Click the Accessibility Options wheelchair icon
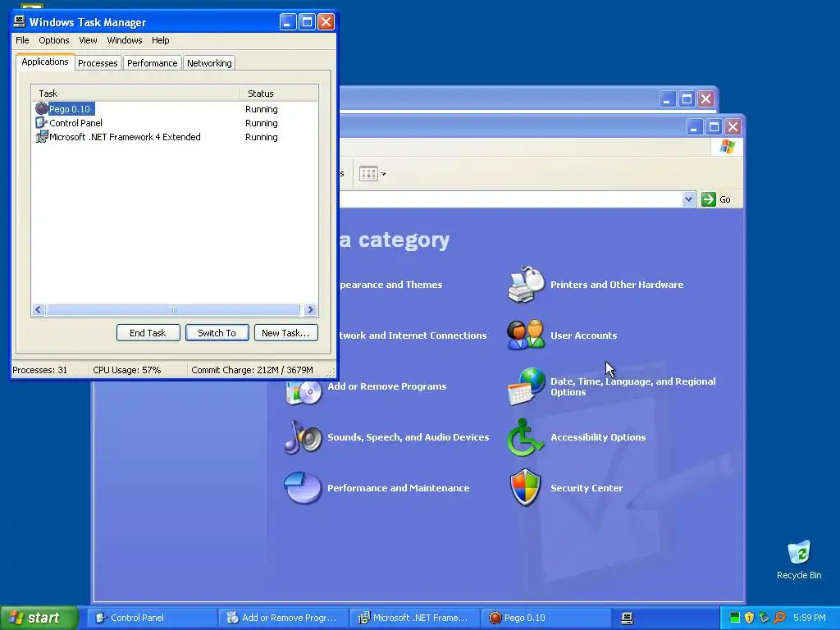Image resolution: width=840 pixels, height=630 pixels. click(526, 437)
